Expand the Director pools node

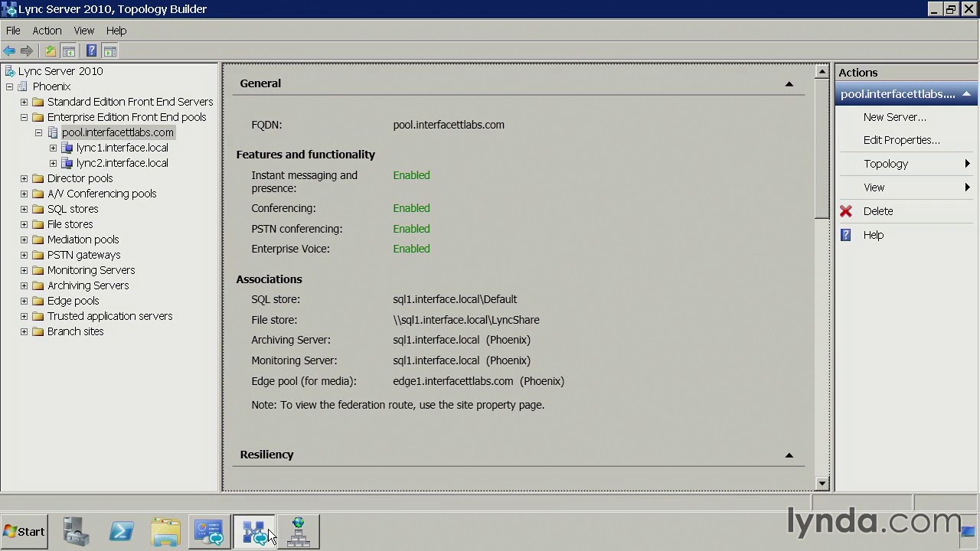pyautogui.click(x=24, y=178)
